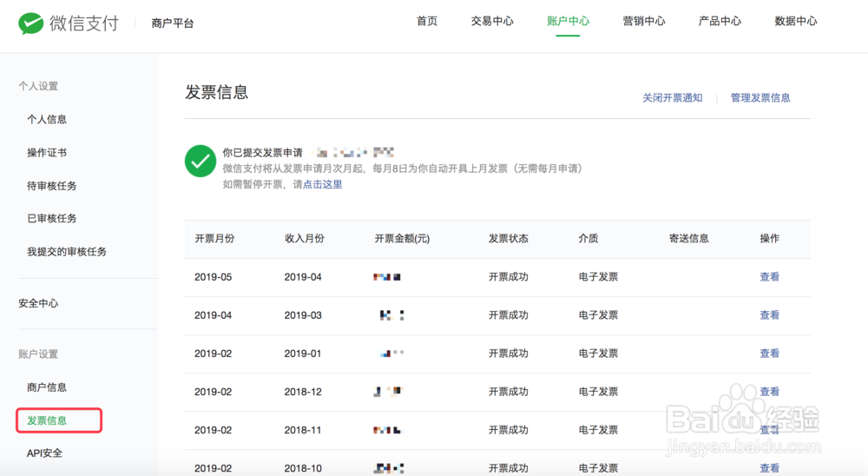This screenshot has width=868, height=476.
Task: Click the 发票信息 page heading
Action: 216,92
